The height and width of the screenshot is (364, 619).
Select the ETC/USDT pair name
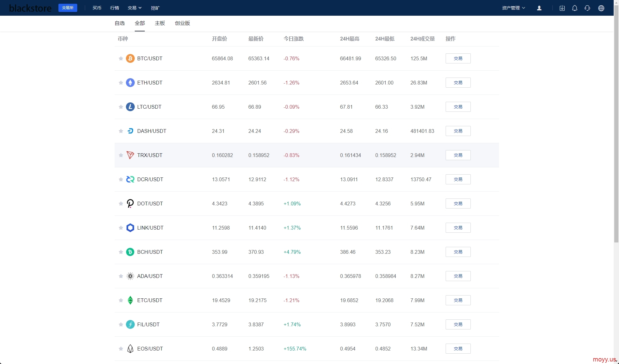[150, 300]
